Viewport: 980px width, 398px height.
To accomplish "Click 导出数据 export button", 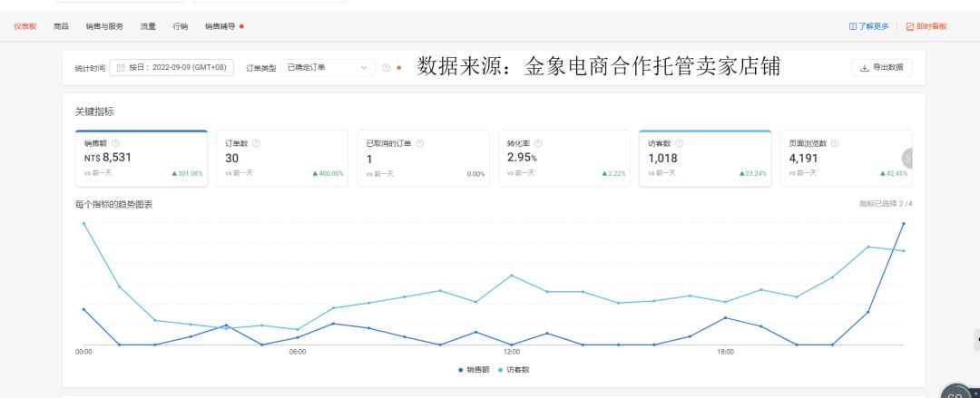I will [x=881, y=68].
